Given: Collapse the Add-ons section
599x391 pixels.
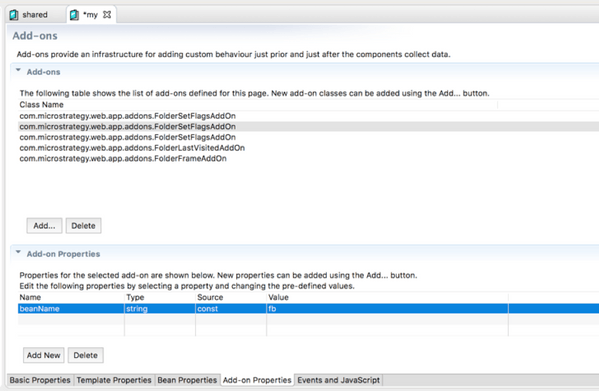Looking at the screenshot, I should click(x=18, y=71).
